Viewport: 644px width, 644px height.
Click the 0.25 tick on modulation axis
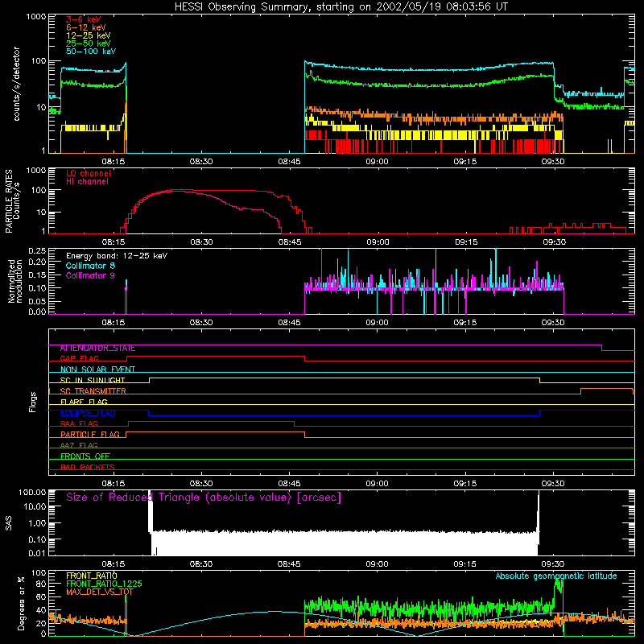point(37,250)
